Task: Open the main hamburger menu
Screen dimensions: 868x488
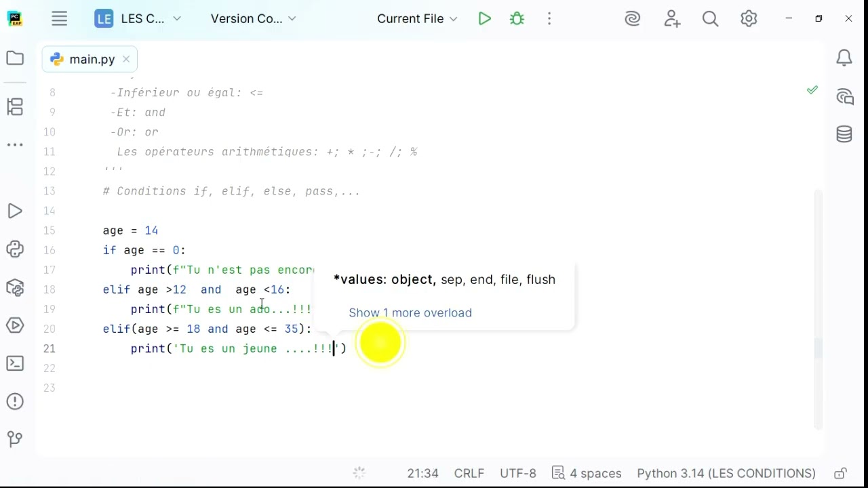Action: click(x=60, y=19)
